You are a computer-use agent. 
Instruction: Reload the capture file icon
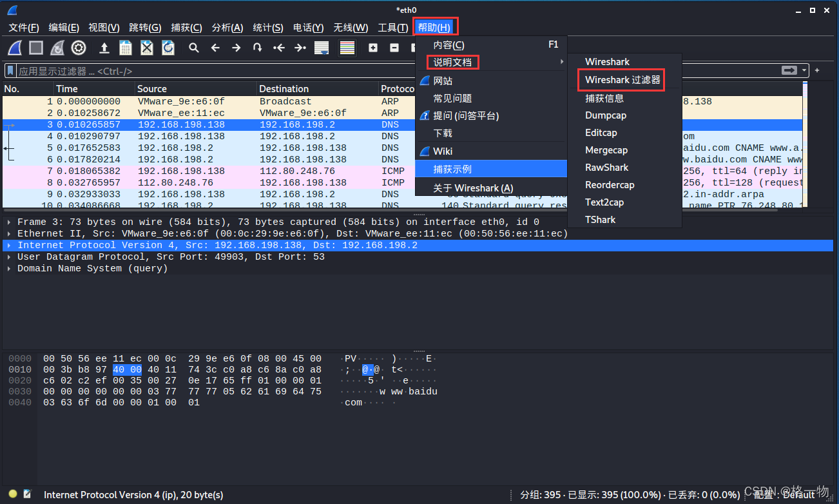pyautogui.click(x=168, y=48)
